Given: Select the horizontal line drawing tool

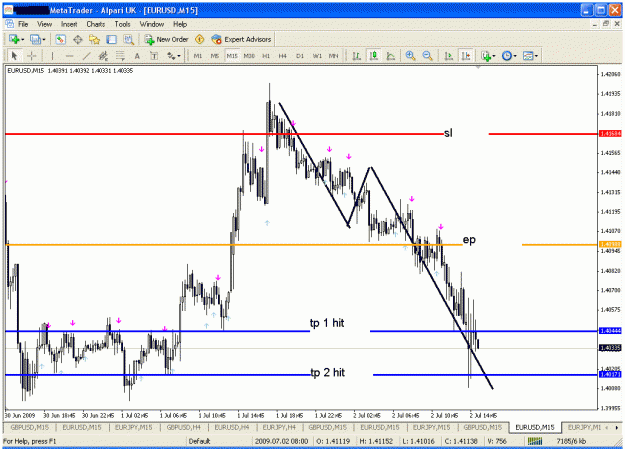Looking at the screenshot, I should (69, 56).
